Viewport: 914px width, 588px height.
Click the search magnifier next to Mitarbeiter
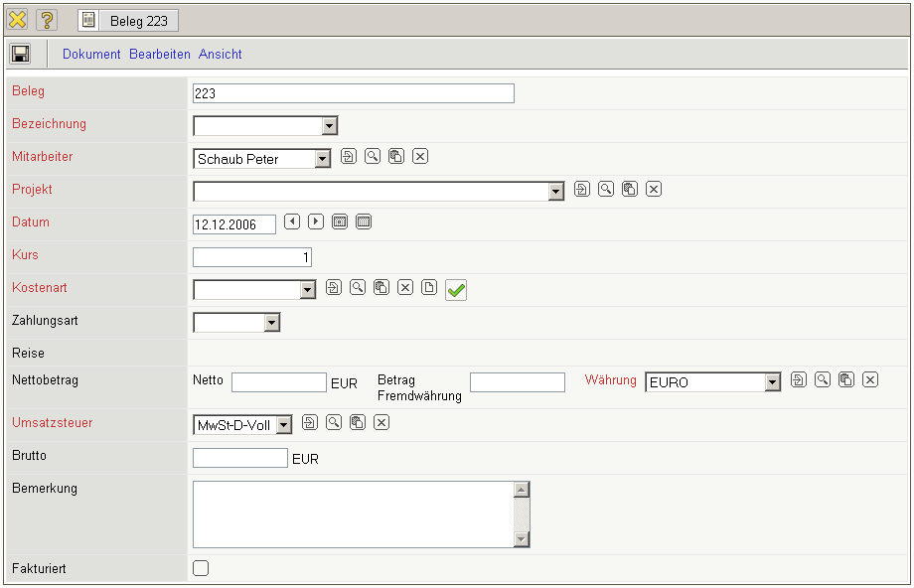click(373, 156)
